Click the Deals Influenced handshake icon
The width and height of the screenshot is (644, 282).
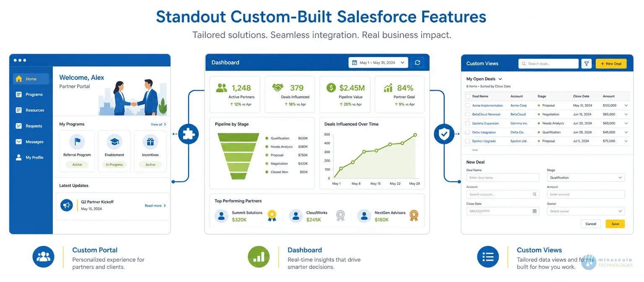[x=278, y=88]
